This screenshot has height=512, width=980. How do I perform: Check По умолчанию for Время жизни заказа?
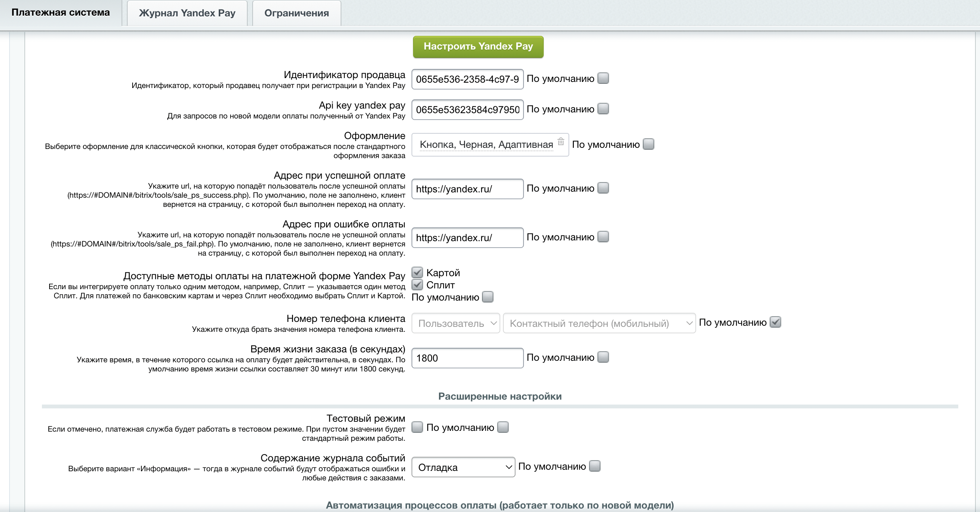click(603, 357)
